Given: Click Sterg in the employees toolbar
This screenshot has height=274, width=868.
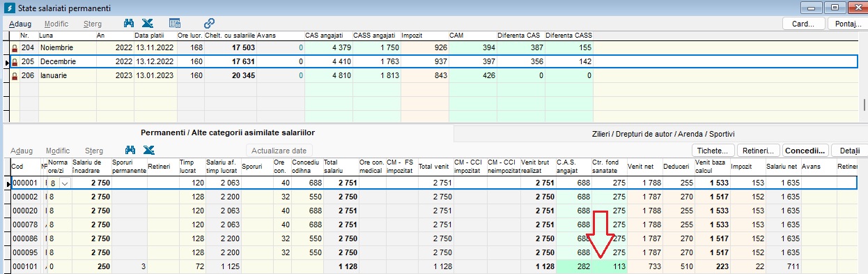Looking at the screenshot, I should tap(94, 150).
